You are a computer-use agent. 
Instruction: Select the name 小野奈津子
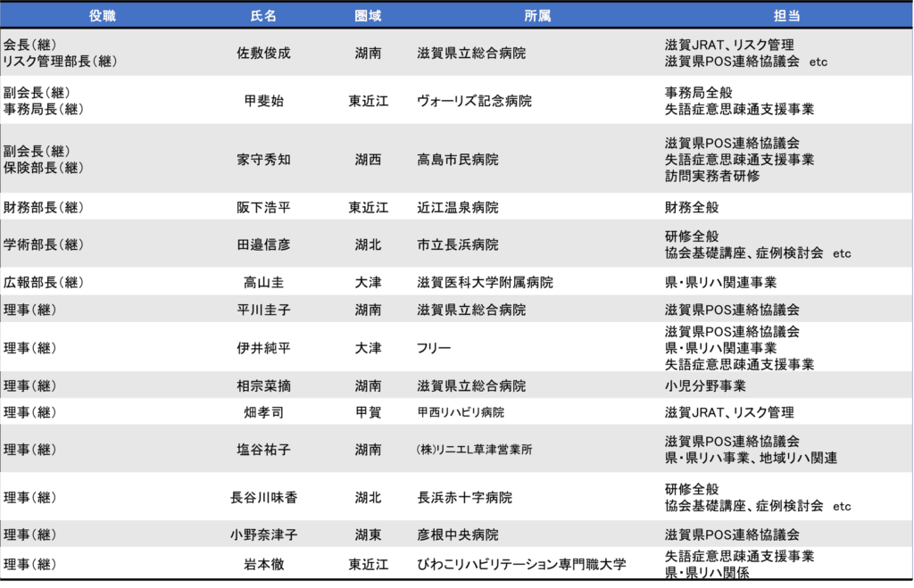[263, 535]
